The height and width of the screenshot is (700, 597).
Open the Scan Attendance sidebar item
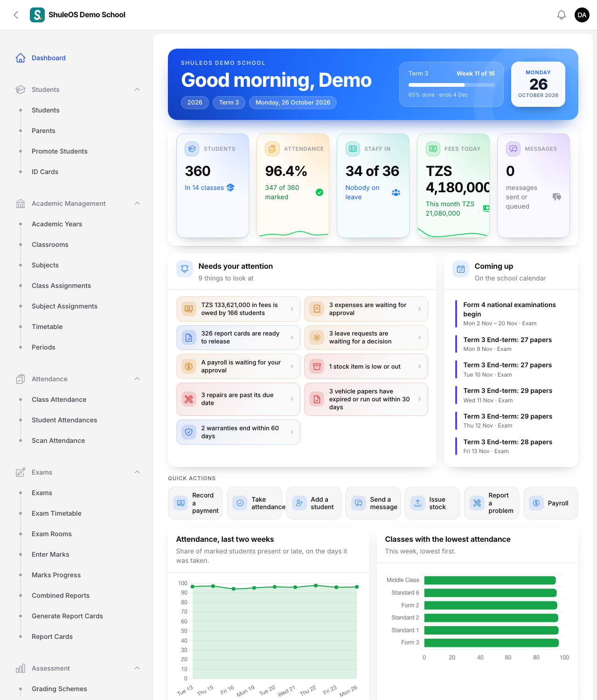[x=58, y=441]
